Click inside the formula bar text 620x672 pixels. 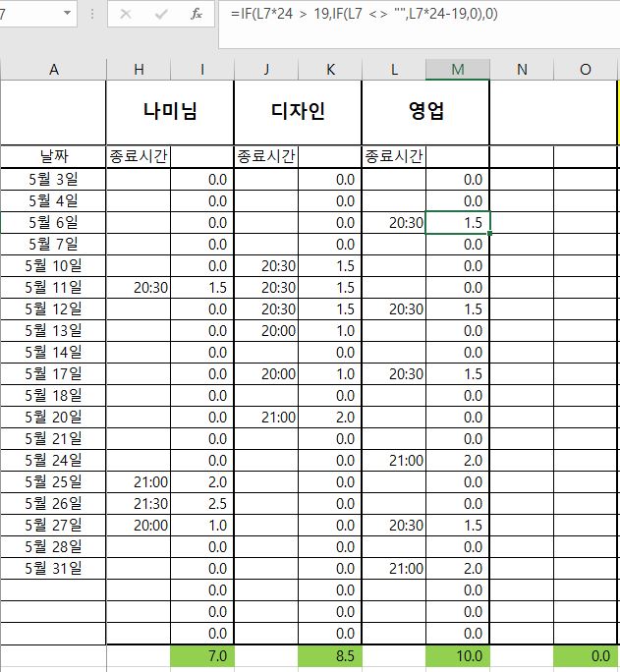point(365,14)
